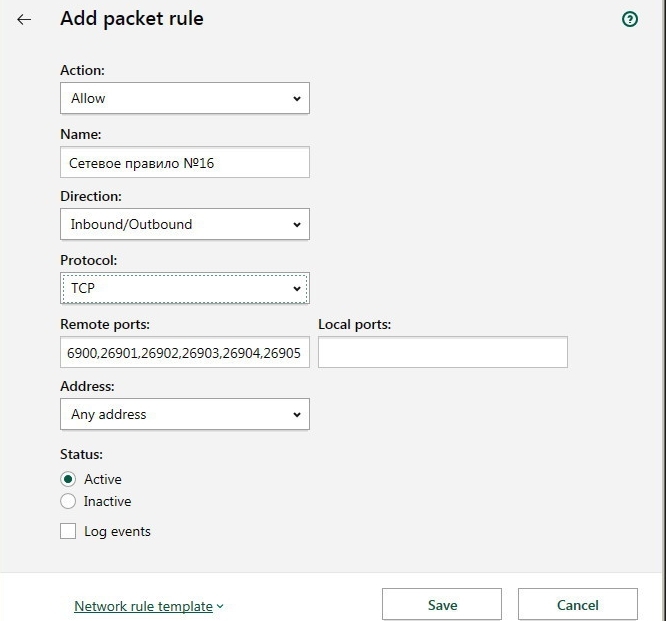Go back using the left arrow
Viewport: 666px width, 621px height.
(x=24, y=19)
